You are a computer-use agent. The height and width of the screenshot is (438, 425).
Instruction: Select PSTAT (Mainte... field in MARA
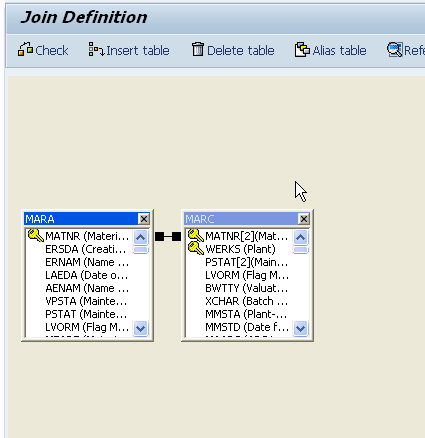86,314
